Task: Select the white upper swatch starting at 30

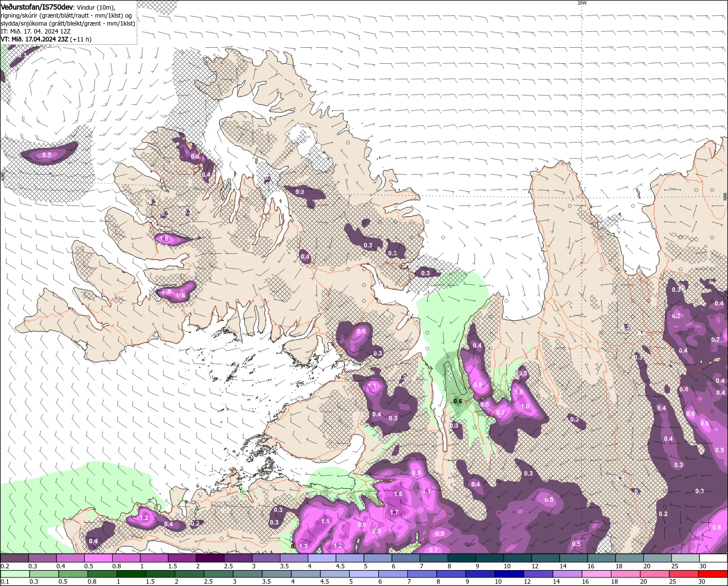Action: 713,558
